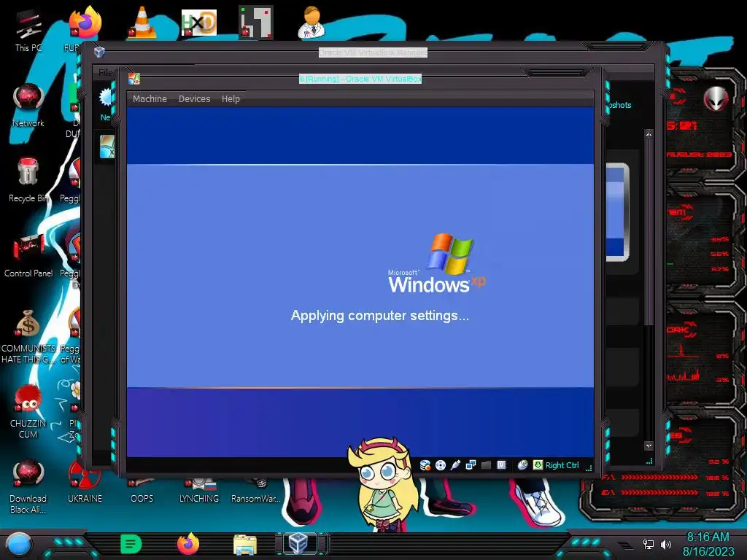
Task: Select the doctor figure desktop icon
Action: tap(312, 22)
